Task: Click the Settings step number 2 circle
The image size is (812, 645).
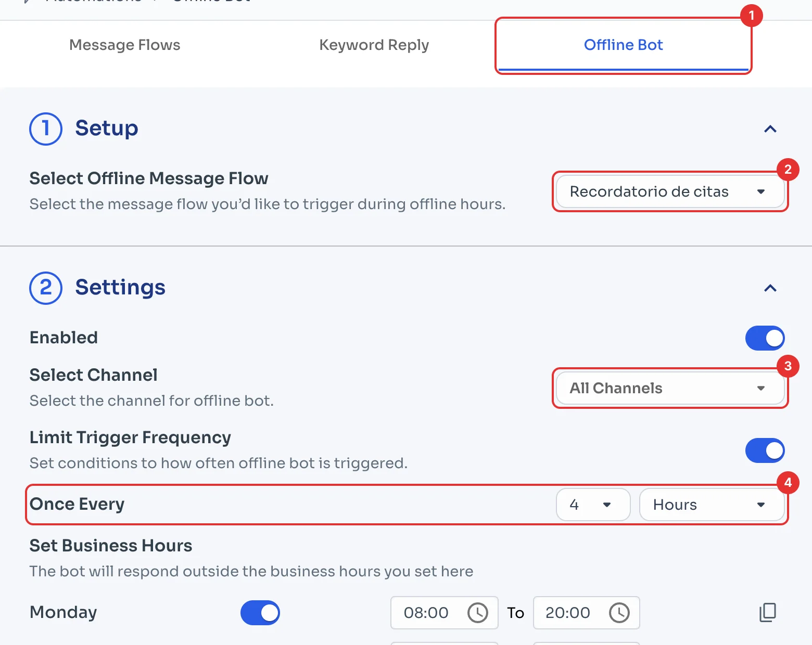Action: 46,288
